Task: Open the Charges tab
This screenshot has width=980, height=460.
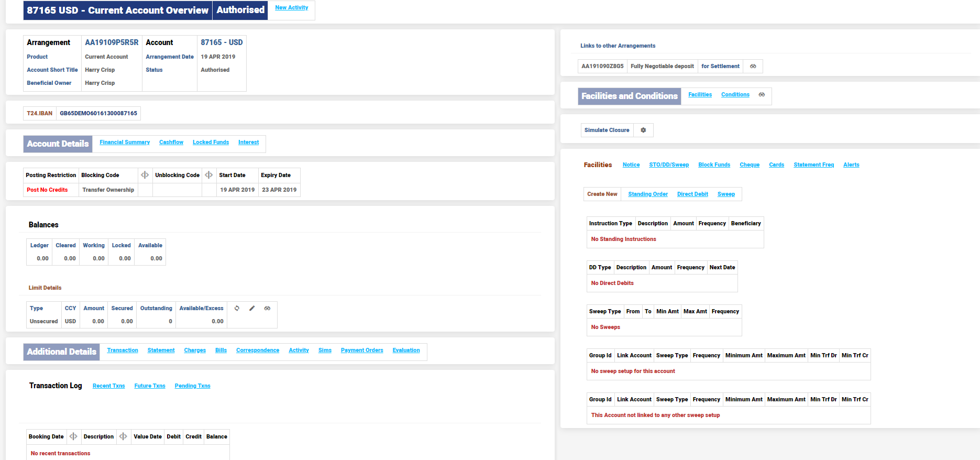Action: click(195, 351)
